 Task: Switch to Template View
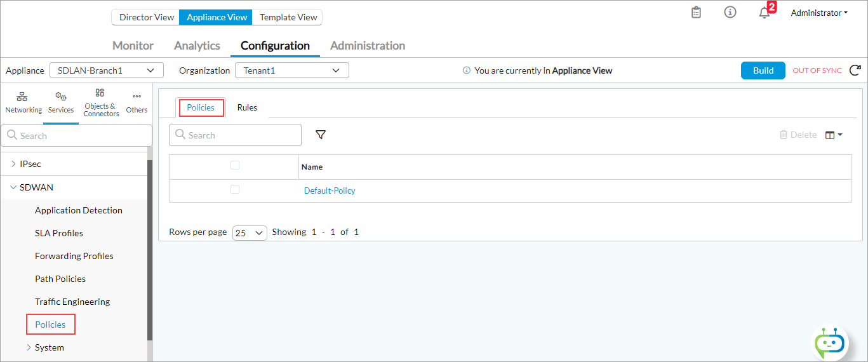288,17
